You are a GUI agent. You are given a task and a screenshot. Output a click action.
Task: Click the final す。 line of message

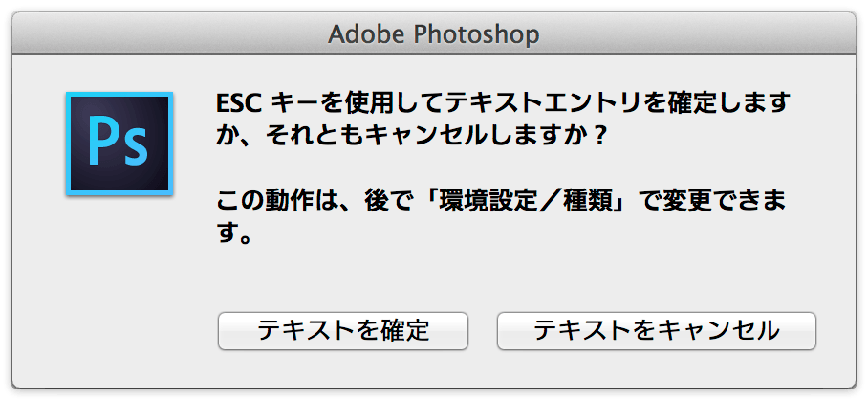235,234
